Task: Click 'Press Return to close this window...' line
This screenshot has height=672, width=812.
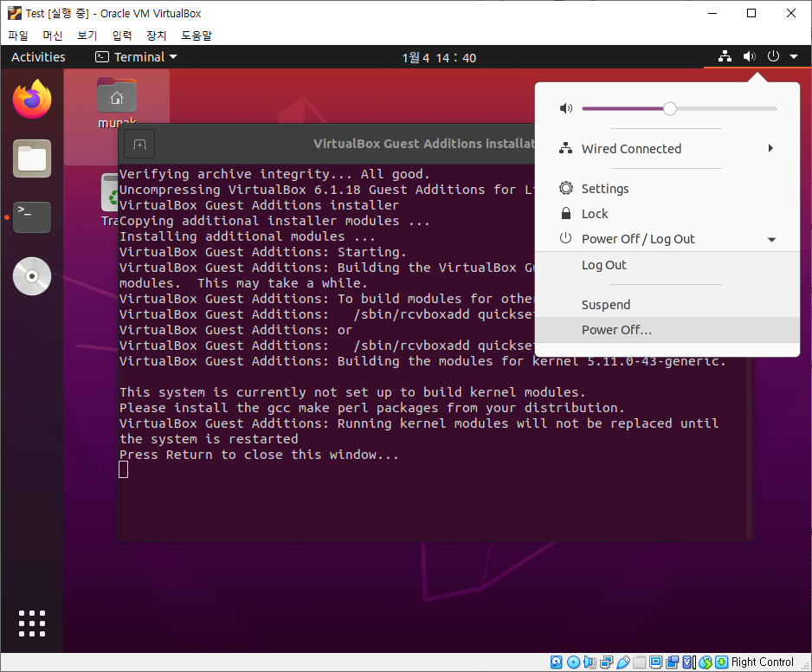Action: [x=259, y=455]
